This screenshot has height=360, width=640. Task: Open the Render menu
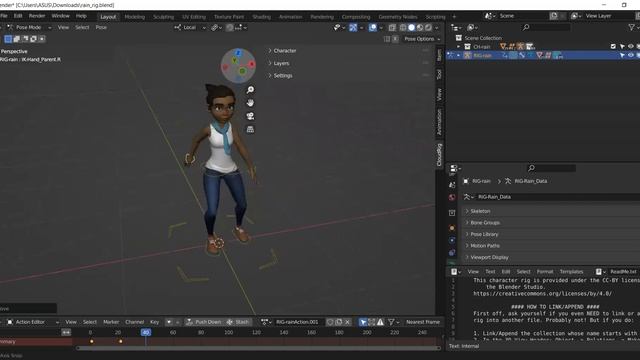point(37,16)
